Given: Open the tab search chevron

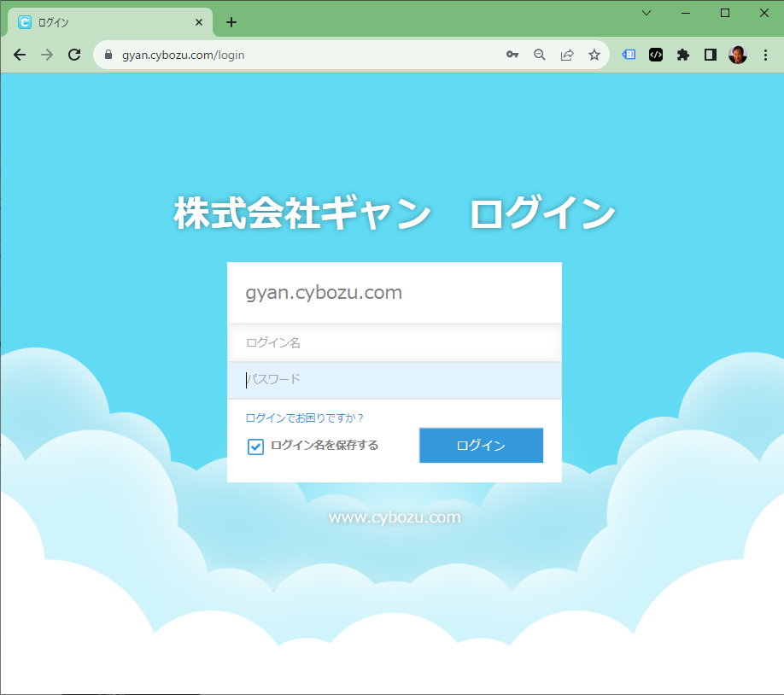Looking at the screenshot, I should coord(647,13).
